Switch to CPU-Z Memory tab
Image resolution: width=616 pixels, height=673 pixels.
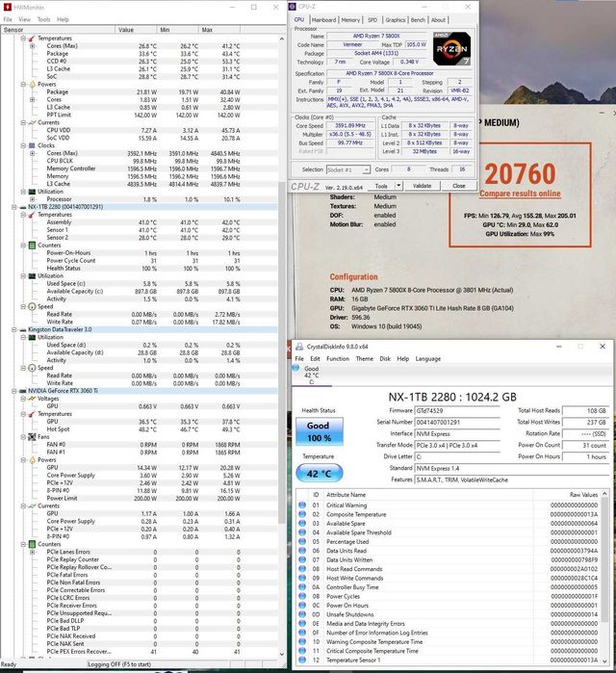[x=350, y=20]
